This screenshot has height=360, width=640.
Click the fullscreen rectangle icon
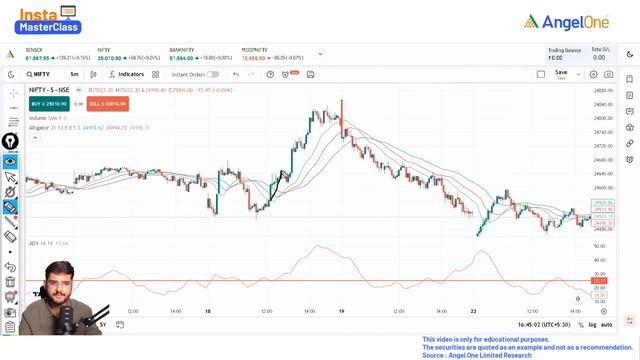541,74
